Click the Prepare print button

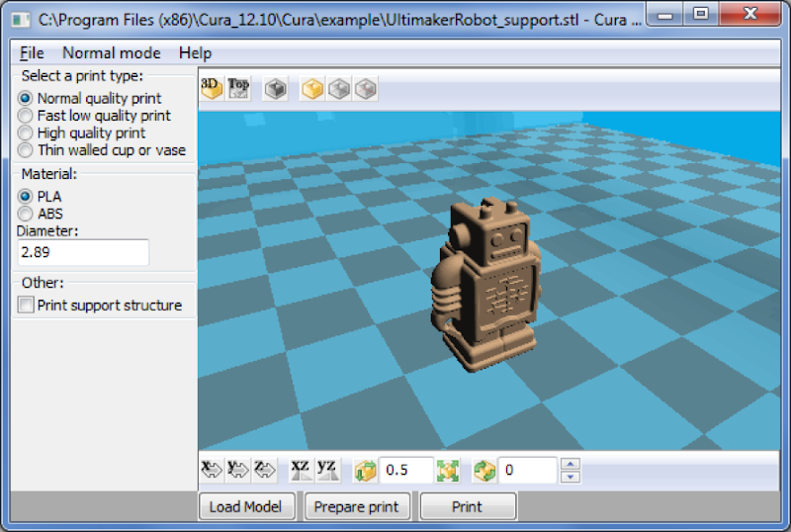click(357, 506)
